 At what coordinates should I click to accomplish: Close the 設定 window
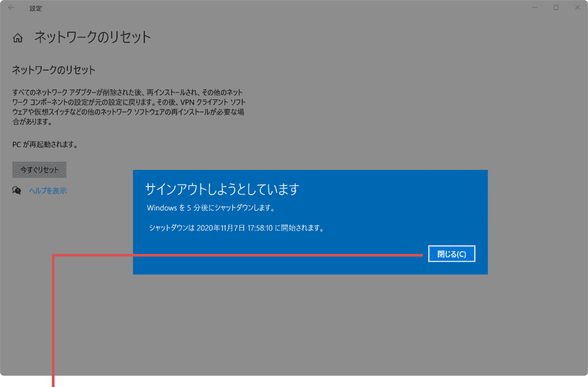(577, 7)
